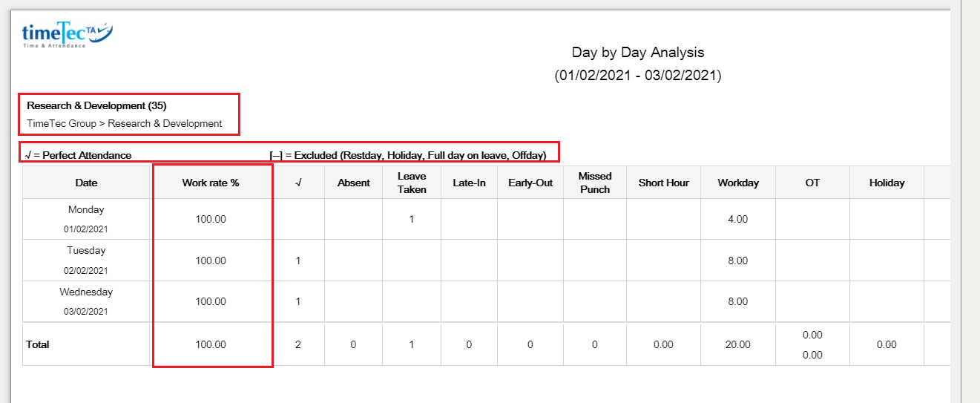Screen dimensions: 980x403
Task: Click the Perfect Attendance legend text
Action: click(78, 155)
